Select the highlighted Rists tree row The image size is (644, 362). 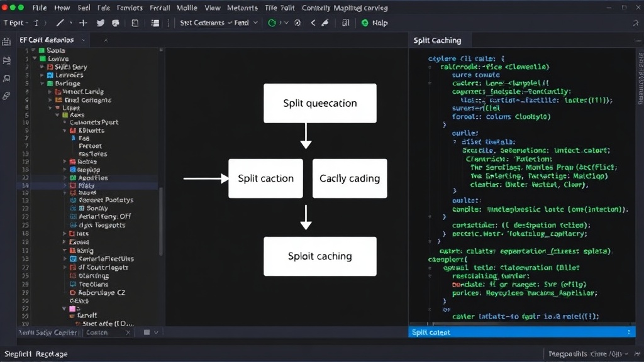pos(87,185)
